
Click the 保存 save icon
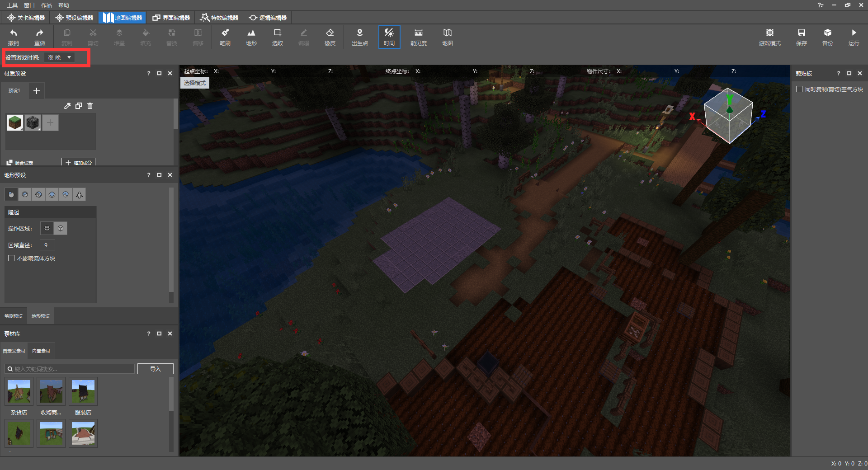tap(802, 33)
